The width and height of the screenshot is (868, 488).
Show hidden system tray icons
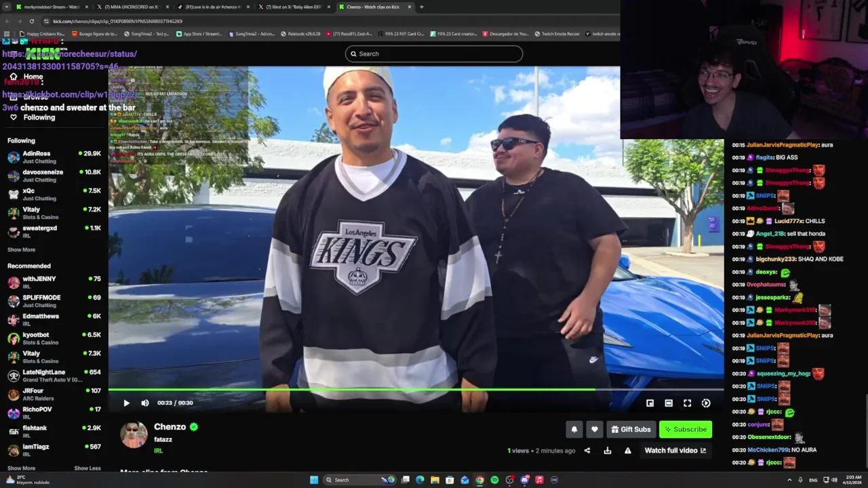[x=789, y=480]
